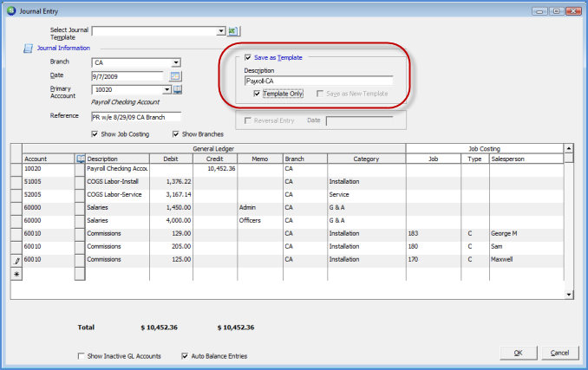Click the Memo cell reading Officers
This screenshot has height=370, width=588.
pos(260,221)
